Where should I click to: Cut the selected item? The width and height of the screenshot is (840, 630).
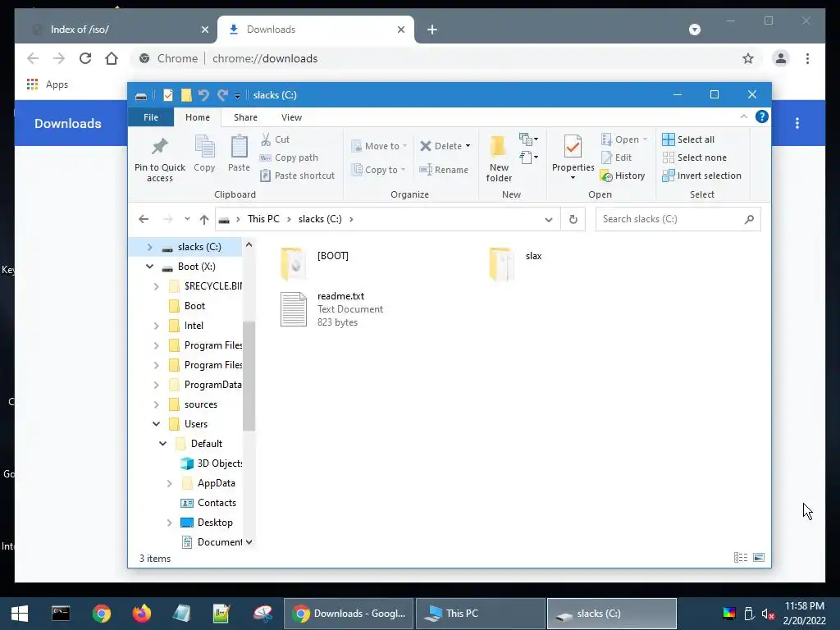(275, 139)
